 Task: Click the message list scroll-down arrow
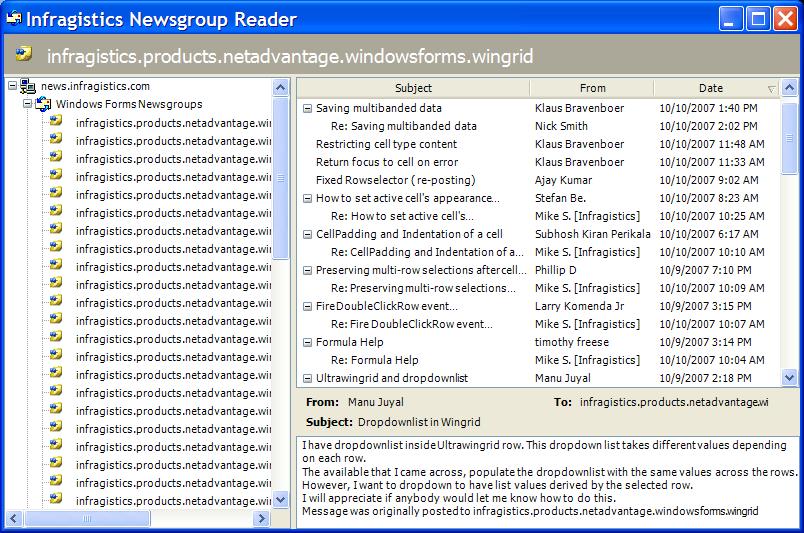tap(789, 378)
